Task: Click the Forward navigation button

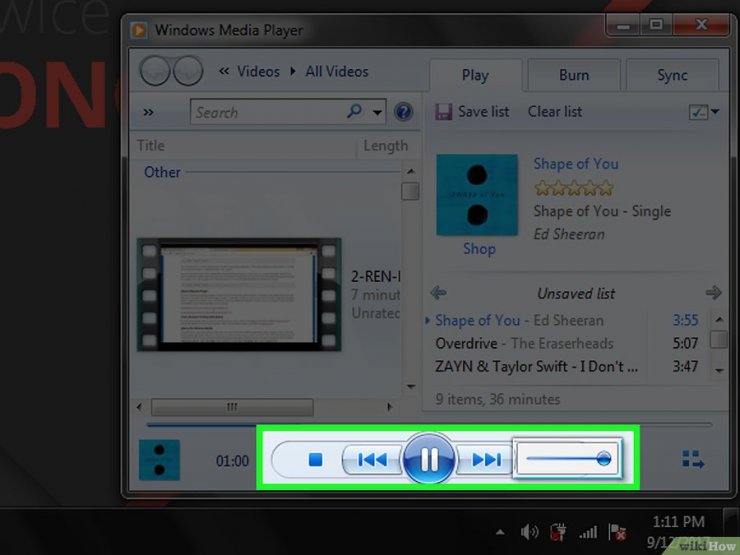Action: click(188, 71)
